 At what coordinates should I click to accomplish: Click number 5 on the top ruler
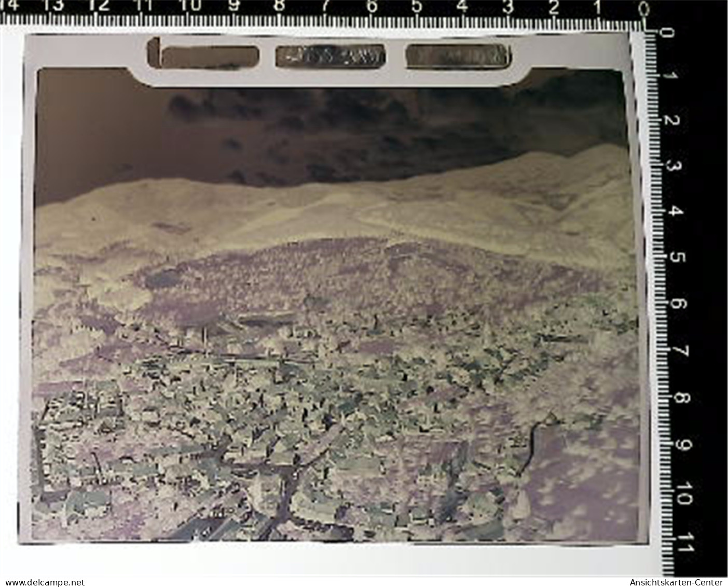(417, 6)
